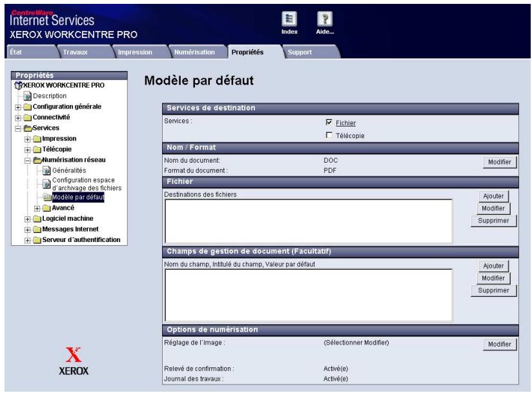Image resolution: width=532 pixels, height=393 pixels.
Task: Follow the Fichier link
Action: [x=345, y=123]
